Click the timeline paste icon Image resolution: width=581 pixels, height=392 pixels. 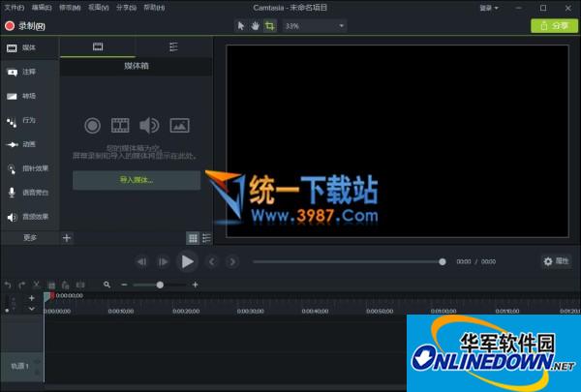[x=66, y=285]
